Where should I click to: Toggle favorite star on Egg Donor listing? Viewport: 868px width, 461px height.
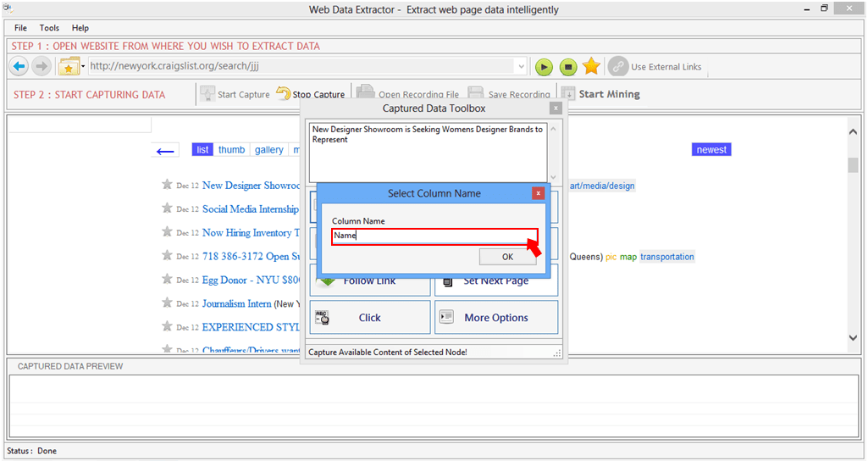coord(167,280)
